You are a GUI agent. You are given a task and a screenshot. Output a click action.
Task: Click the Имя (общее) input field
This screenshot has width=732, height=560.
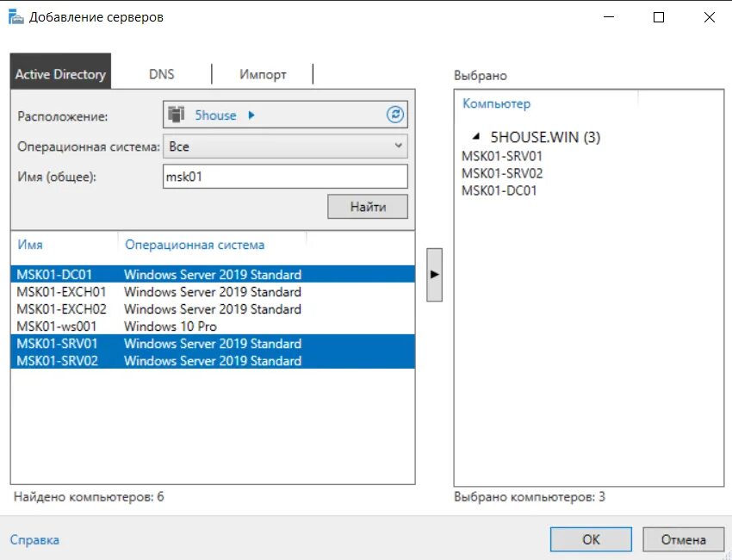(x=285, y=177)
